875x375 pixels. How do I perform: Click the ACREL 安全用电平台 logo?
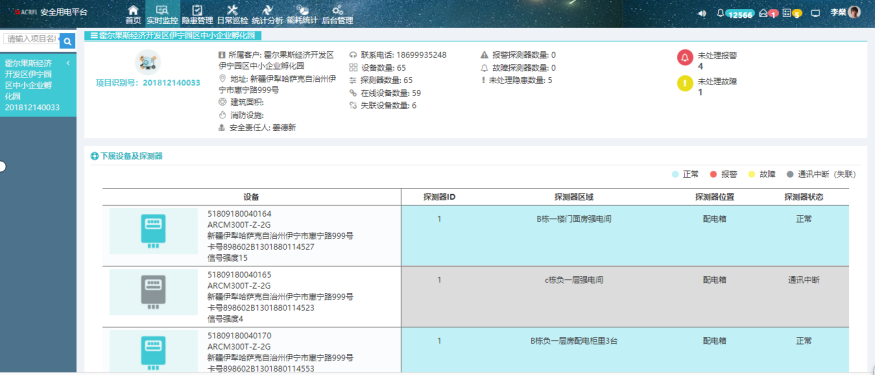click(x=51, y=12)
